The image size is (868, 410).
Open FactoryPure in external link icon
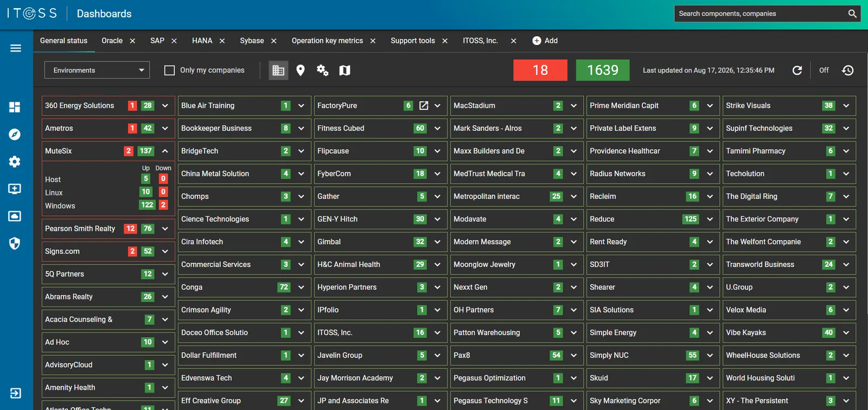[x=424, y=106]
